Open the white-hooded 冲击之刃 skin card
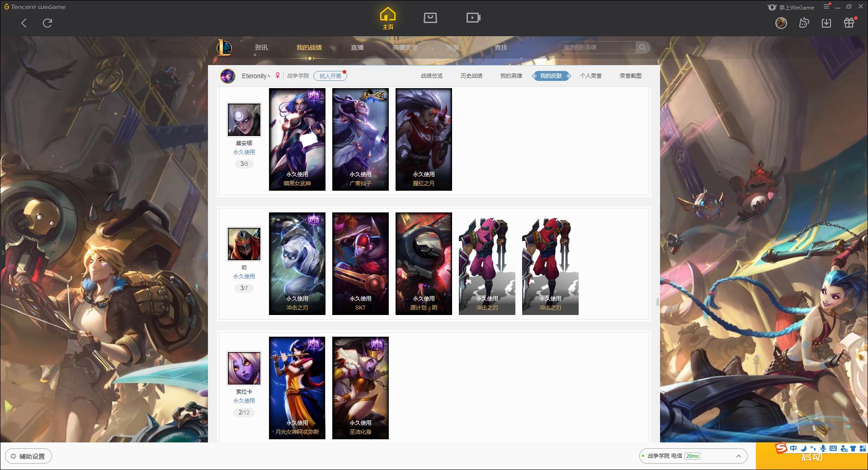Screen dimensions: 868x470 [297, 263]
